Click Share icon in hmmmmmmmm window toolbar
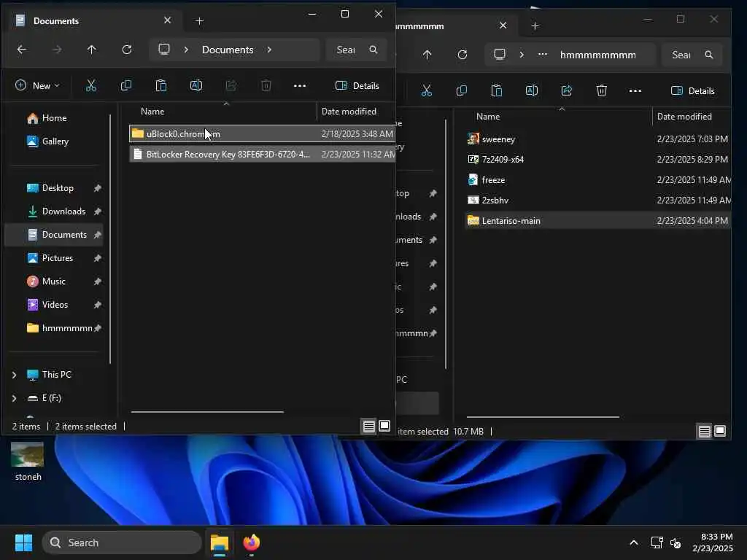747x560 pixels. (566, 91)
